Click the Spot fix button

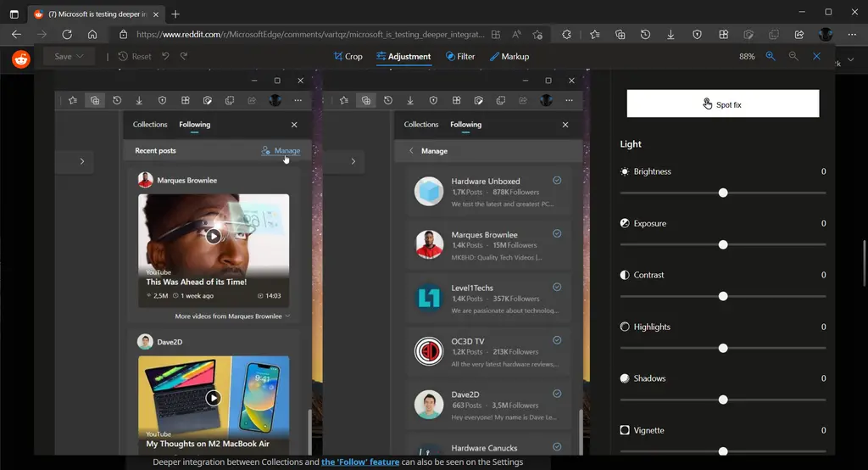pos(722,104)
